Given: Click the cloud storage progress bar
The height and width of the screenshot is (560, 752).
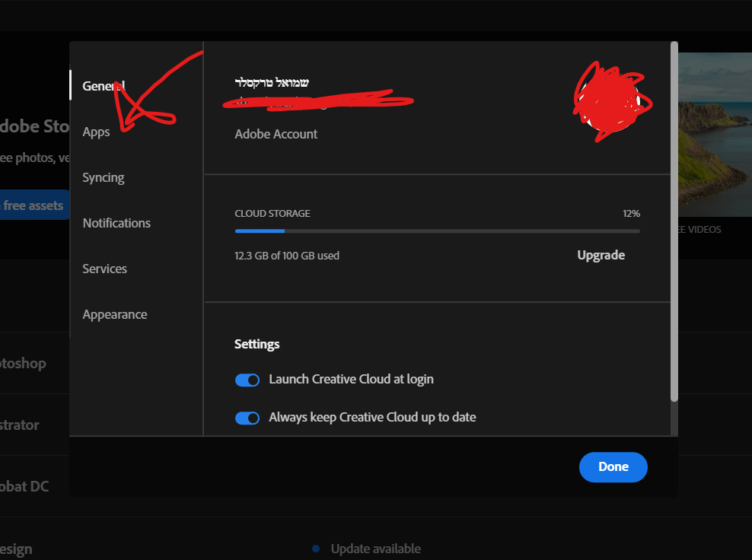Looking at the screenshot, I should (x=438, y=231).
